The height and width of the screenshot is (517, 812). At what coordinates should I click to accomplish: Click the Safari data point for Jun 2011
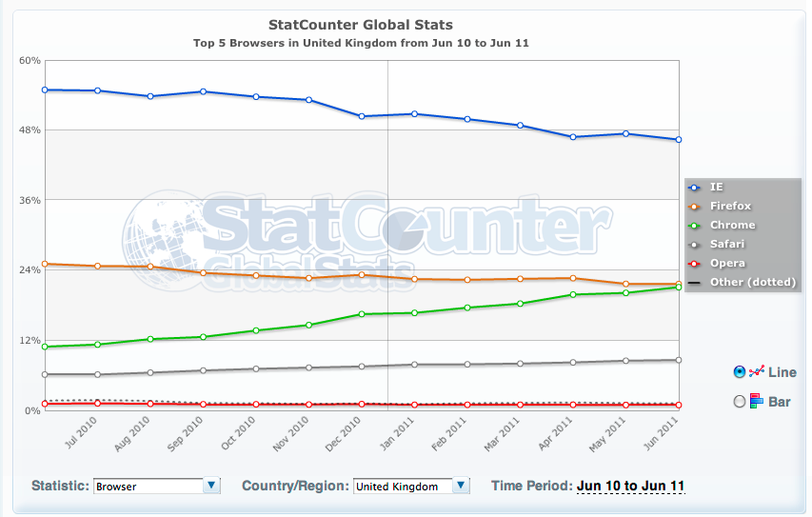(678, 360)
